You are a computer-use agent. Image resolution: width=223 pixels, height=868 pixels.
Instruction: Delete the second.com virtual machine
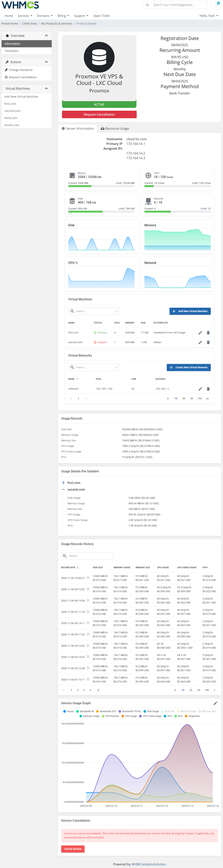click(208, 342)
